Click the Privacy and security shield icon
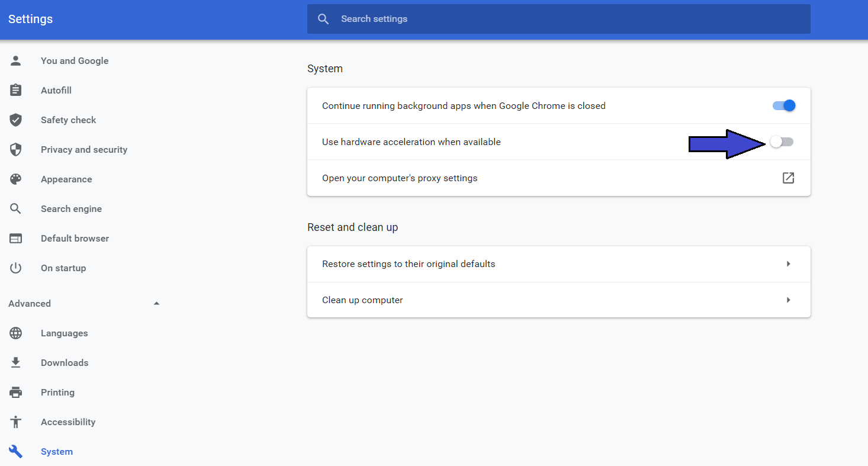The image size is (868, 466). tap(15, 149)
